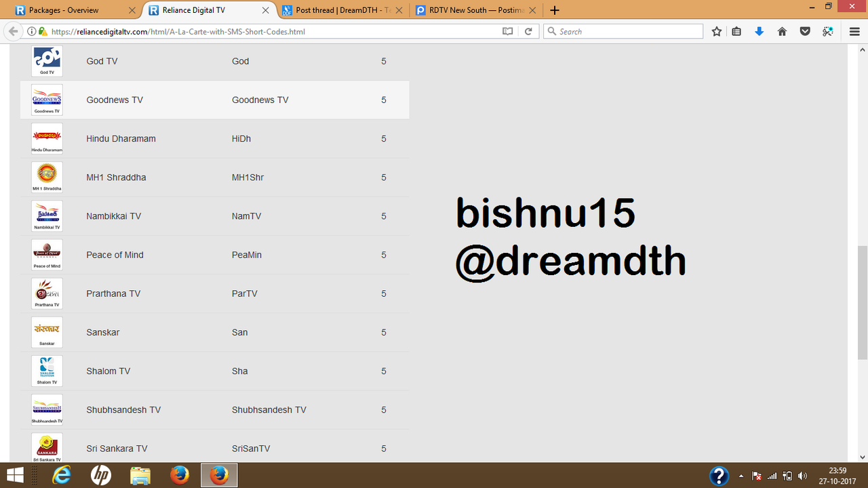Click the 'PeaMin' SMS short code

(x=247, y=255)
